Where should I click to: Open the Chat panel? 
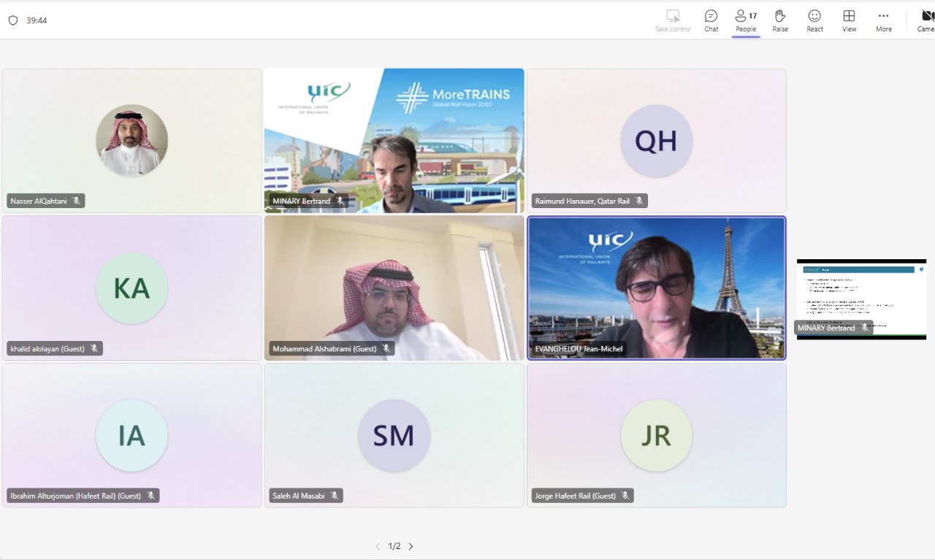(711, 20)
